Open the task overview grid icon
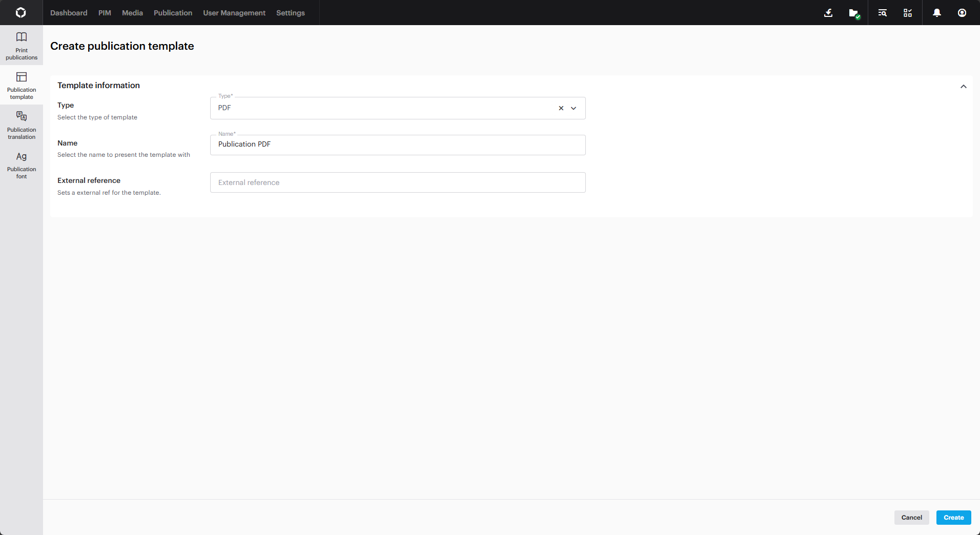980x535 pixels. pyautogui.click(x=907, y=13)
